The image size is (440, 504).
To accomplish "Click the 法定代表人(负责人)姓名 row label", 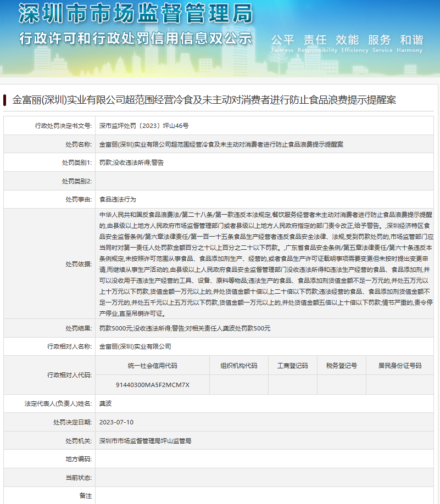I will coord(58,404).
